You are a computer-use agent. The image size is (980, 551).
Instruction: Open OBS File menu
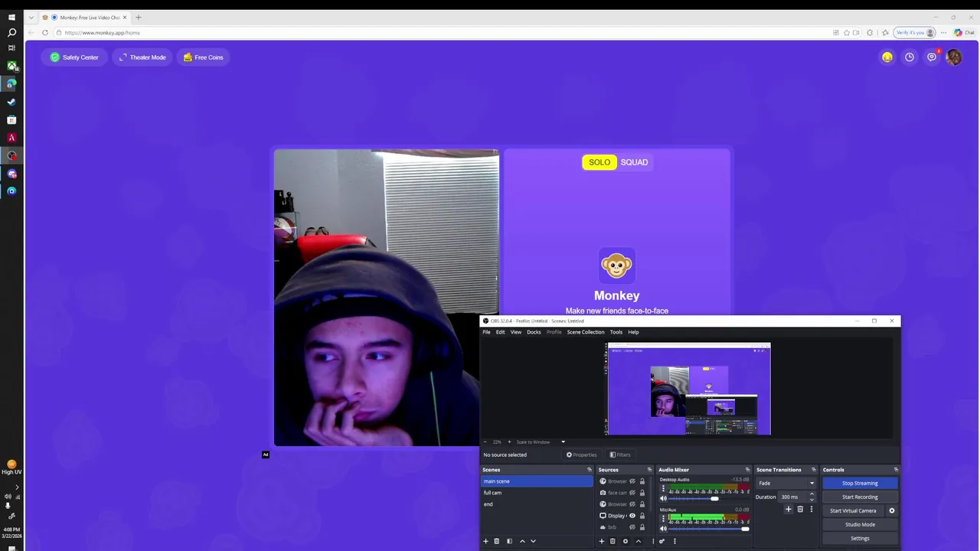point(486,332)
